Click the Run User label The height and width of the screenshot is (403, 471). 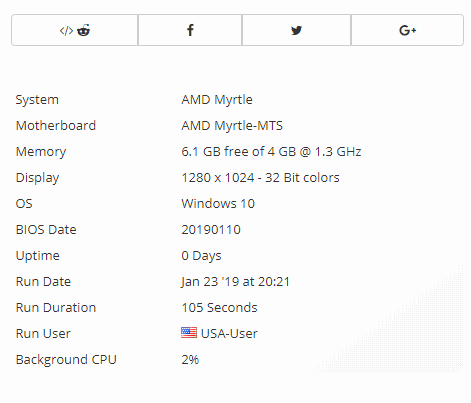43,334
